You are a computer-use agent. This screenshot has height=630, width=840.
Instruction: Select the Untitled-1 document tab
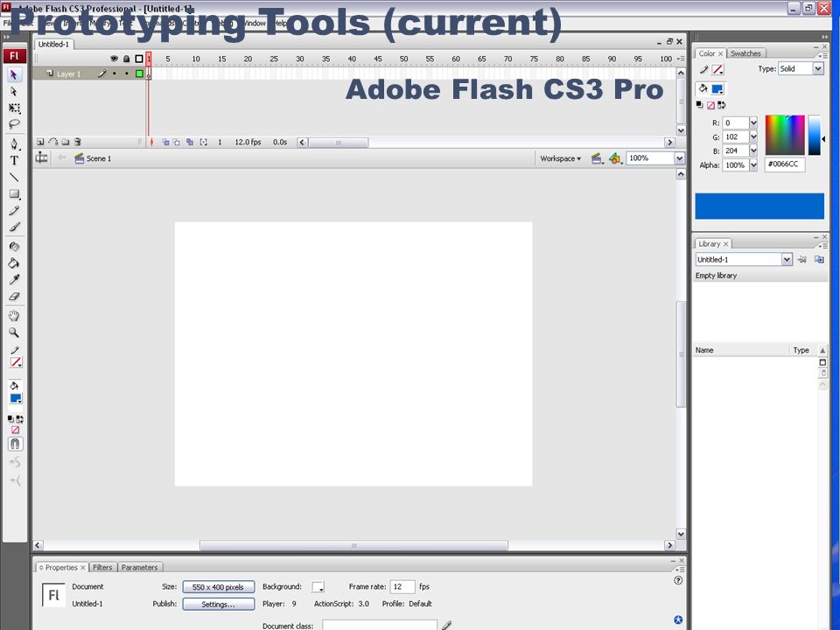click(53, 45)
